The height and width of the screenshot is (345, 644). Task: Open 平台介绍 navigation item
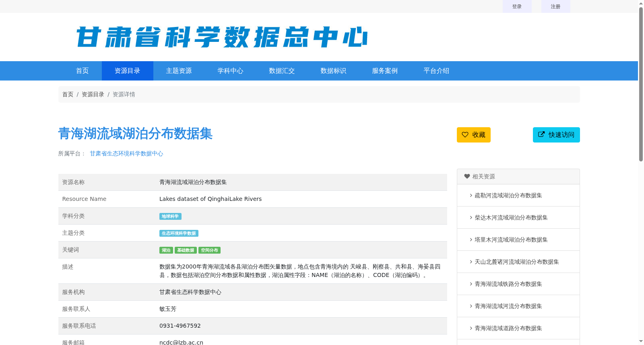pyautogui.click(x=437, y=71)
